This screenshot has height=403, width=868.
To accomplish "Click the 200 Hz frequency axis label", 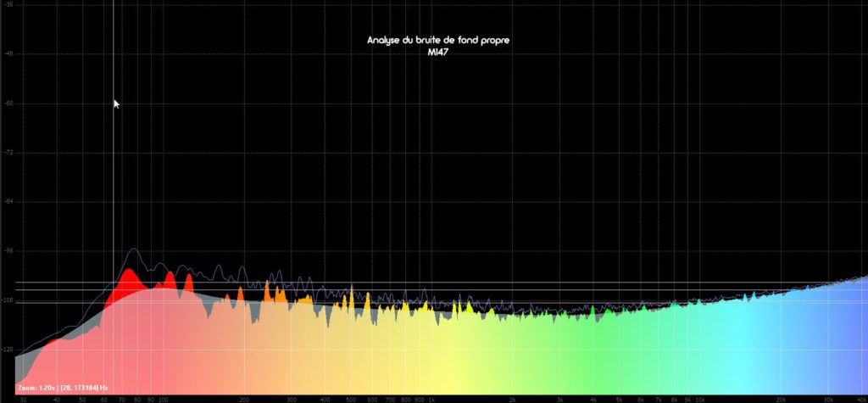I will tap(244, 398).
